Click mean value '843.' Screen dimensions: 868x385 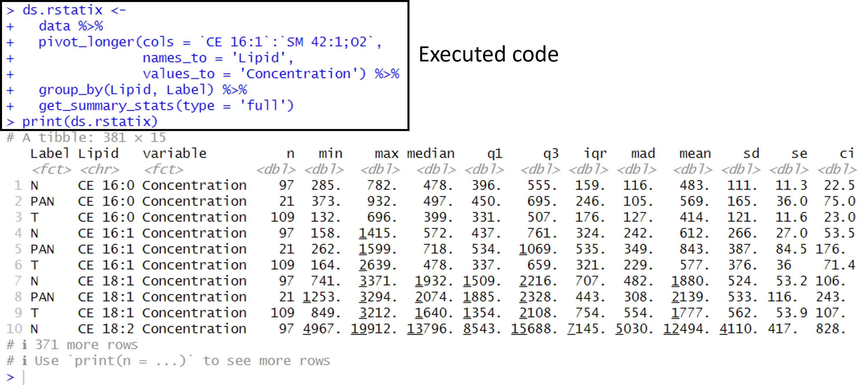694,249
